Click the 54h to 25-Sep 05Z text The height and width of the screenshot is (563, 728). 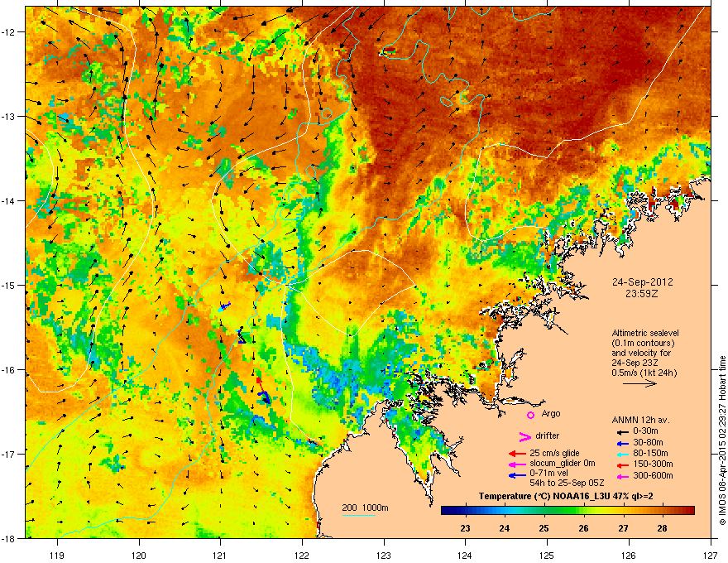click(567, 483)
